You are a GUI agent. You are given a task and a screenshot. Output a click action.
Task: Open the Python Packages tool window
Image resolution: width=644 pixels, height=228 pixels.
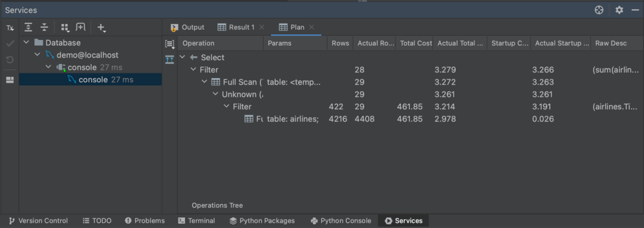point(262,221)
